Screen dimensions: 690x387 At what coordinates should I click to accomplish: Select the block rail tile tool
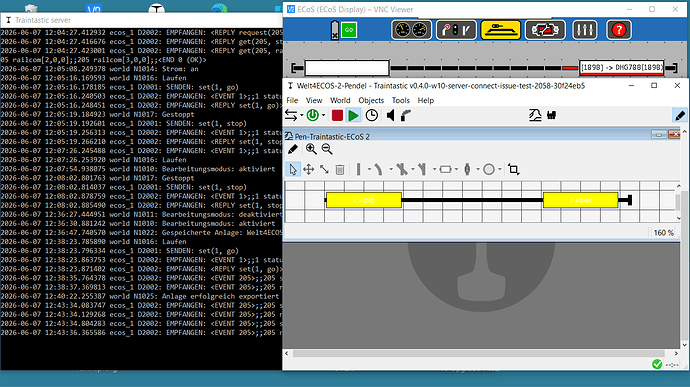point(445,169)
